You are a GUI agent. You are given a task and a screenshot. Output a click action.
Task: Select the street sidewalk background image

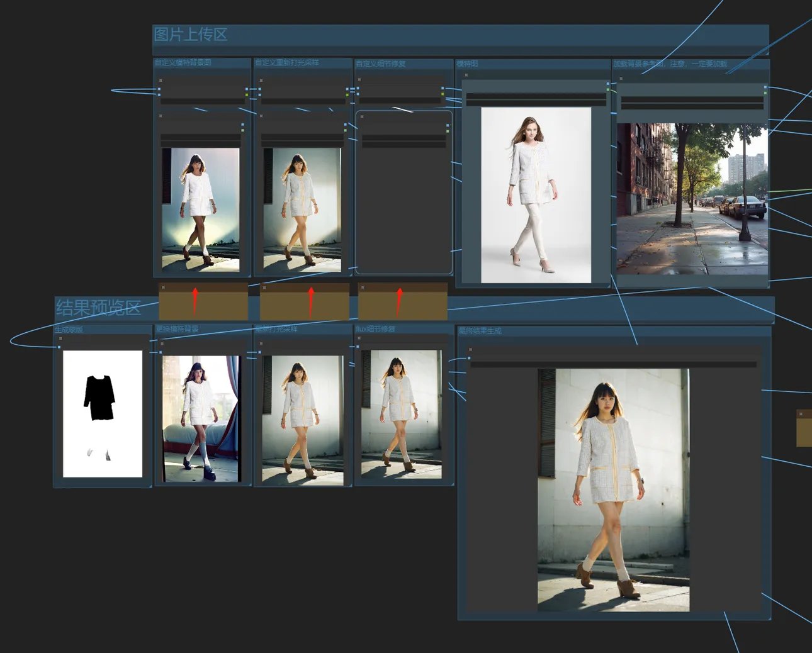(x=692, y=199)
